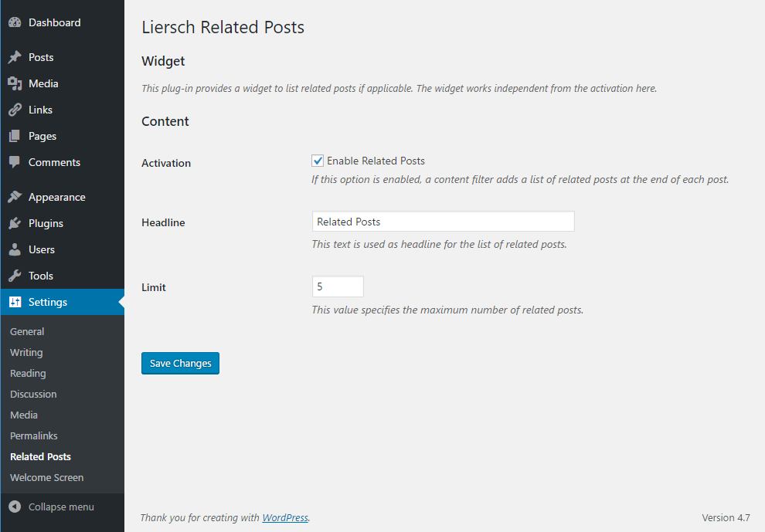Click the Headline text field
Screen dimensions: 765x532
(x=443, y=222)
